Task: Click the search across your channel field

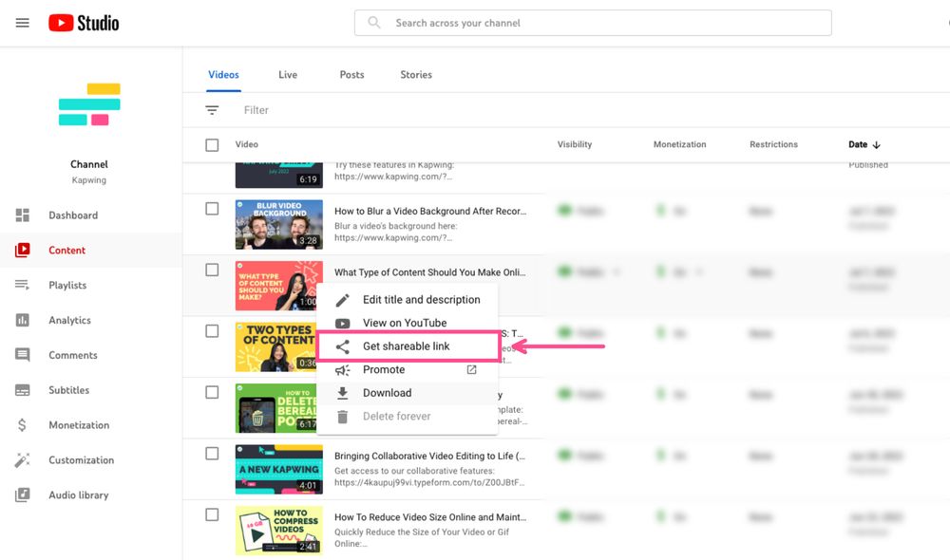Action: pyautogui.click(x=593, y=23)
